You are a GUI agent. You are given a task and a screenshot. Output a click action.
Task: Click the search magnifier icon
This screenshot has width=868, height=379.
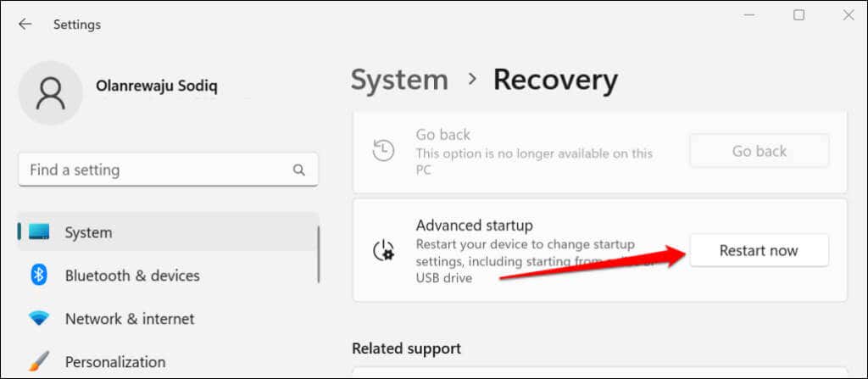click(299, 170)
